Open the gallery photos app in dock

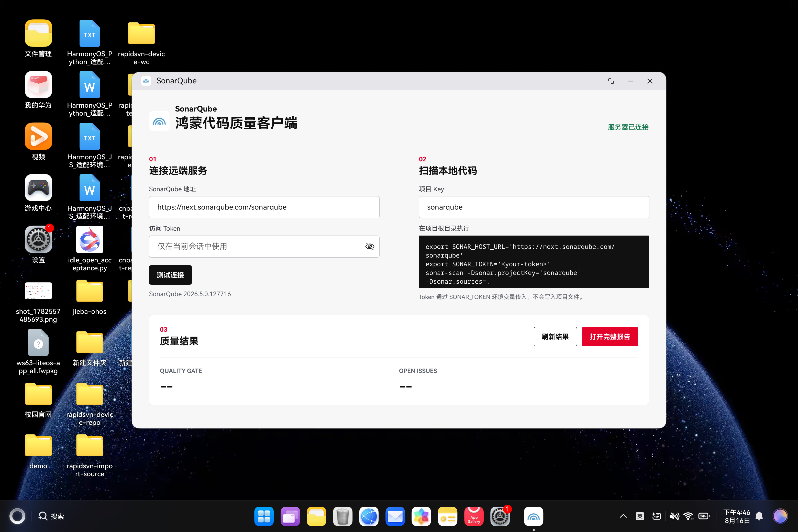tap(421, 516)
